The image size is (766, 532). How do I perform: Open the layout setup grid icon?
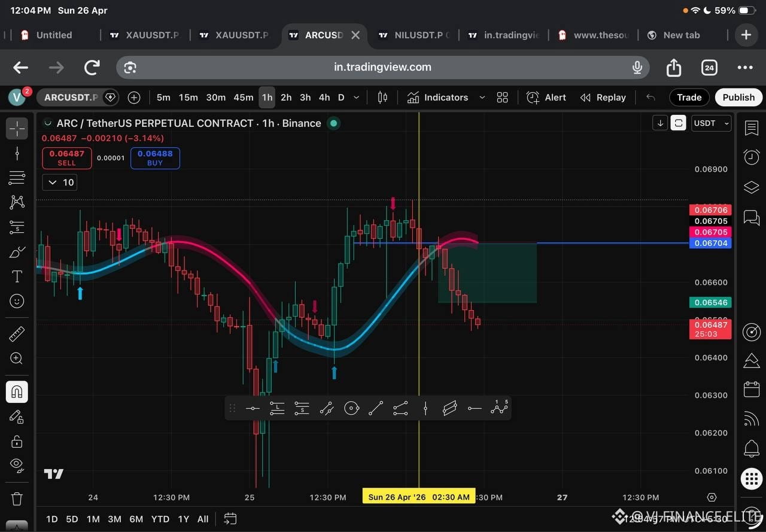[503, 98]
